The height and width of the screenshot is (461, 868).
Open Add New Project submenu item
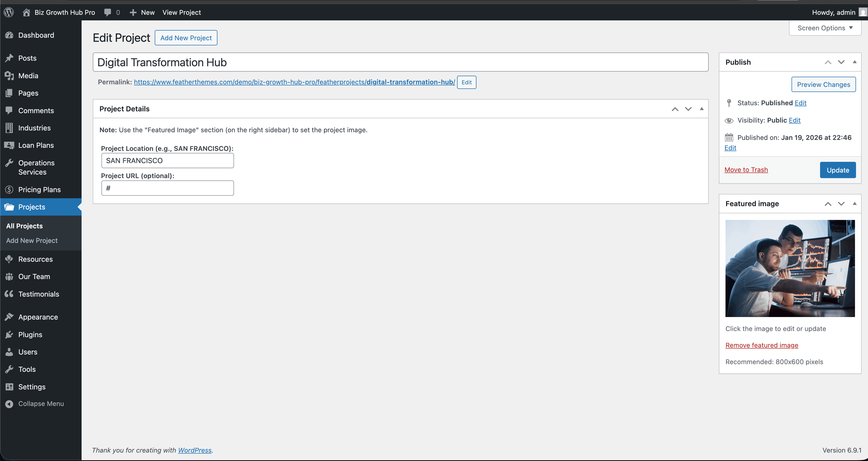click(32, 240)
